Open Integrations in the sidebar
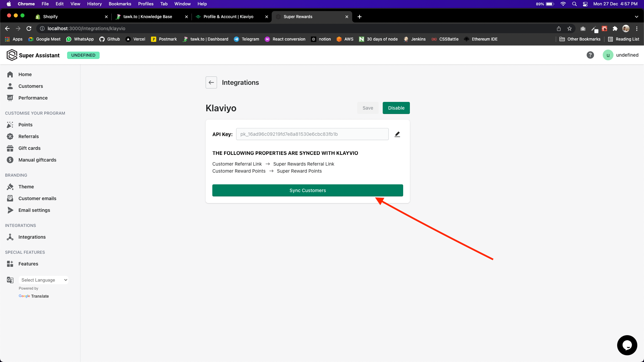Screen dimensions: 644x362 click(x=32, y=237)
